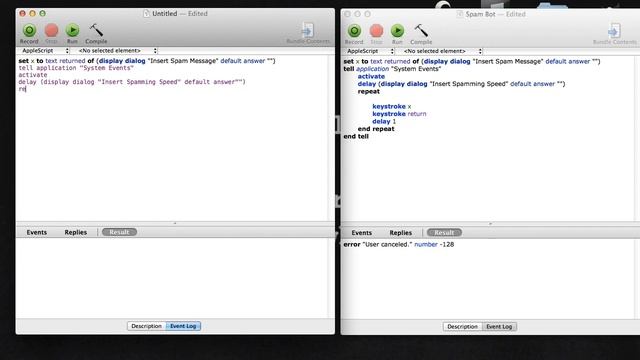Select Result tab in Spam Bot window
Viewport: 640px width, 360px height.
444,233
